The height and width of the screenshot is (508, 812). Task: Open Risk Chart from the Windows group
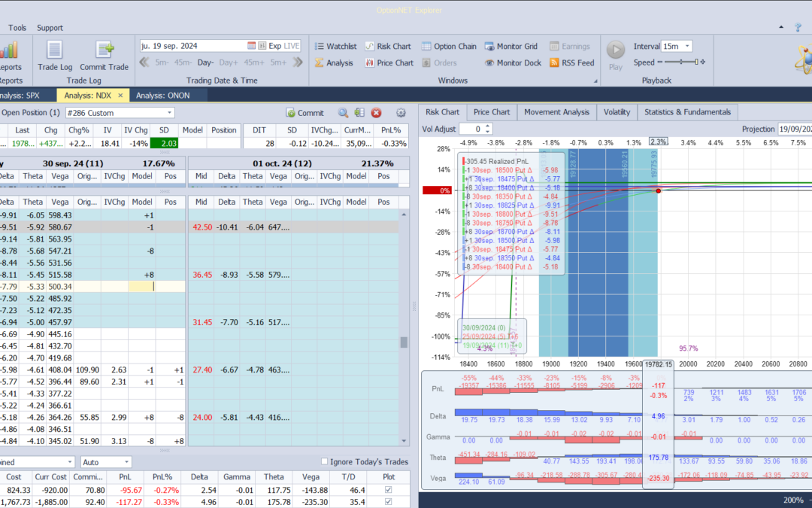pos(388,46)
